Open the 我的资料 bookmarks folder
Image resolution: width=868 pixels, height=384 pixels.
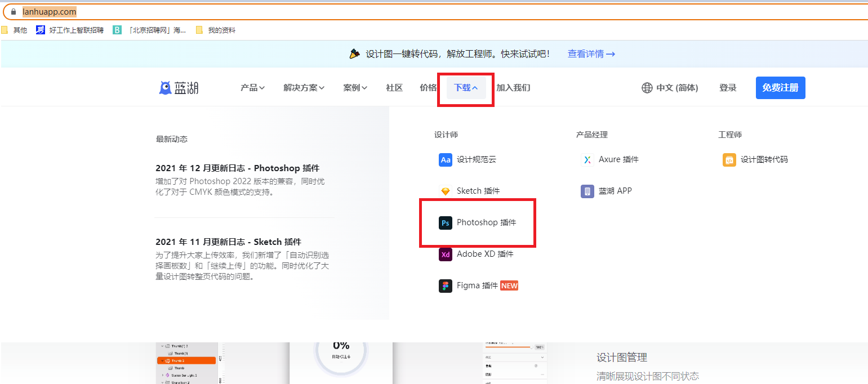click(216, 30)
